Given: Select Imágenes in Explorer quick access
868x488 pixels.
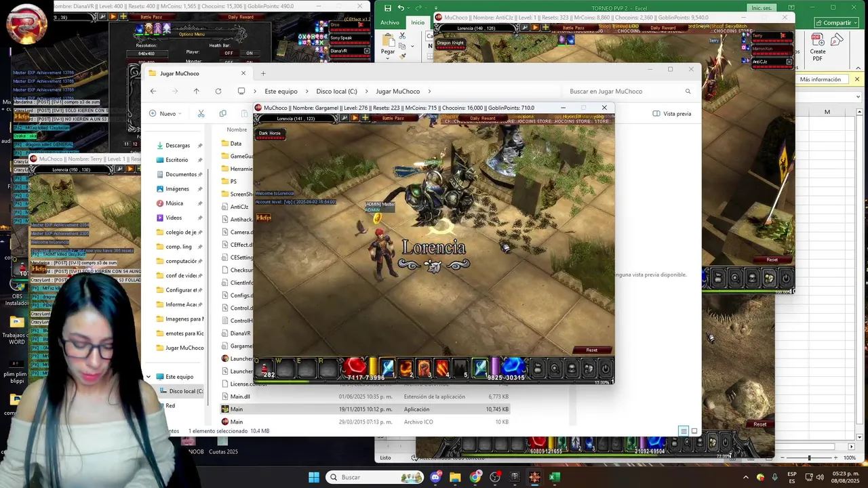Looking at the screenshot, I should tap(177, 189).
